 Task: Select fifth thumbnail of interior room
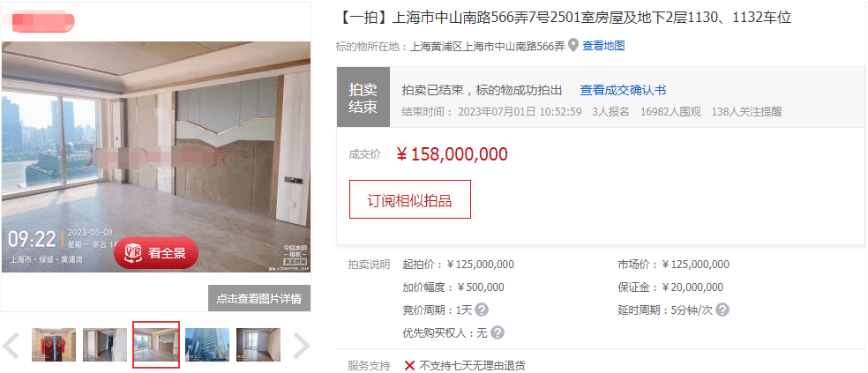pyautogui.click(x=258, y=345)
